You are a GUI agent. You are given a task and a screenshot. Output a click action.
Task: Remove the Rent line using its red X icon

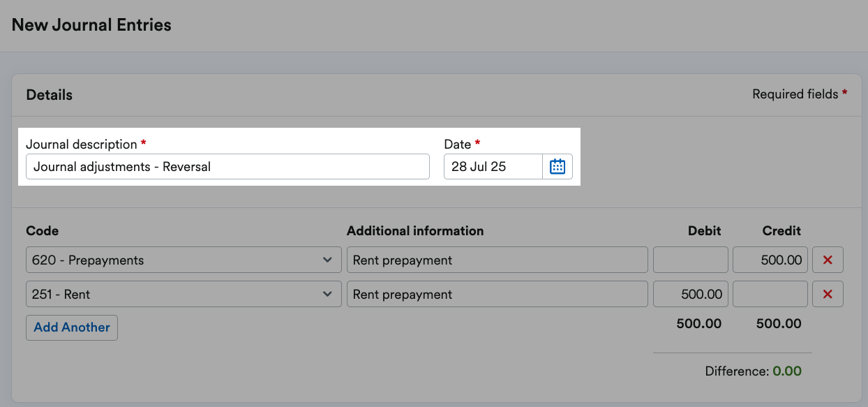[828, 294]
